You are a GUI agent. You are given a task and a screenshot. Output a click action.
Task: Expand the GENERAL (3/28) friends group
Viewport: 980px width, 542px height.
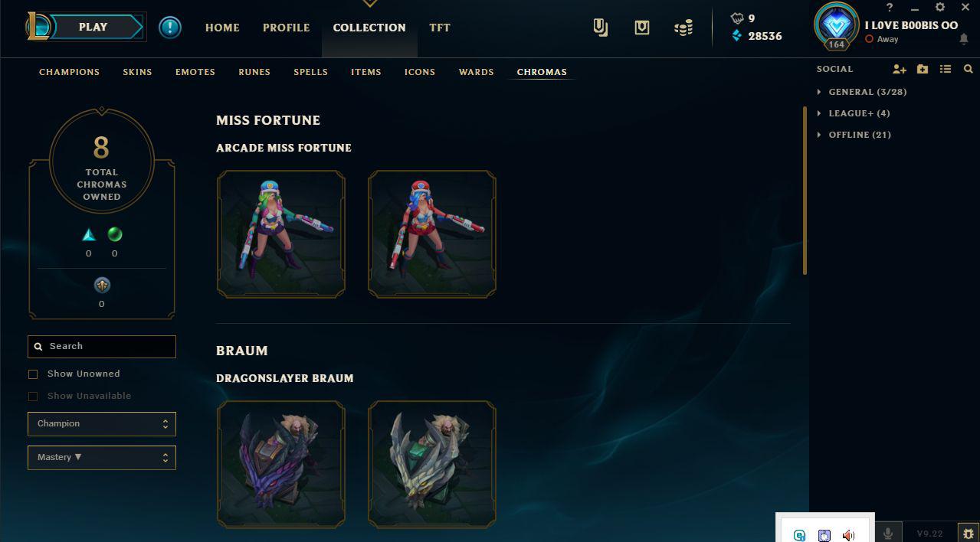[862, 92]
